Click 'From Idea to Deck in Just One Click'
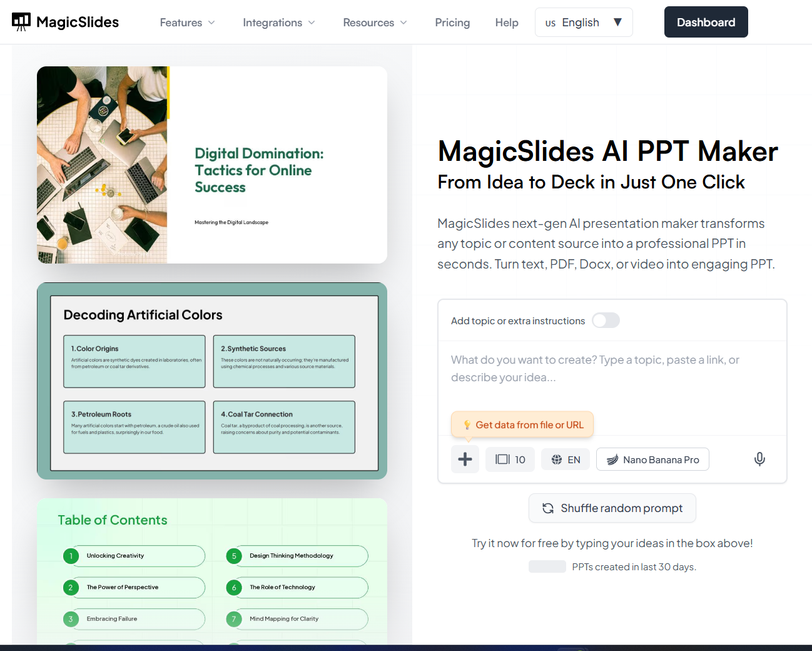The height and width of the screenshot is (651, 812). 591,182
